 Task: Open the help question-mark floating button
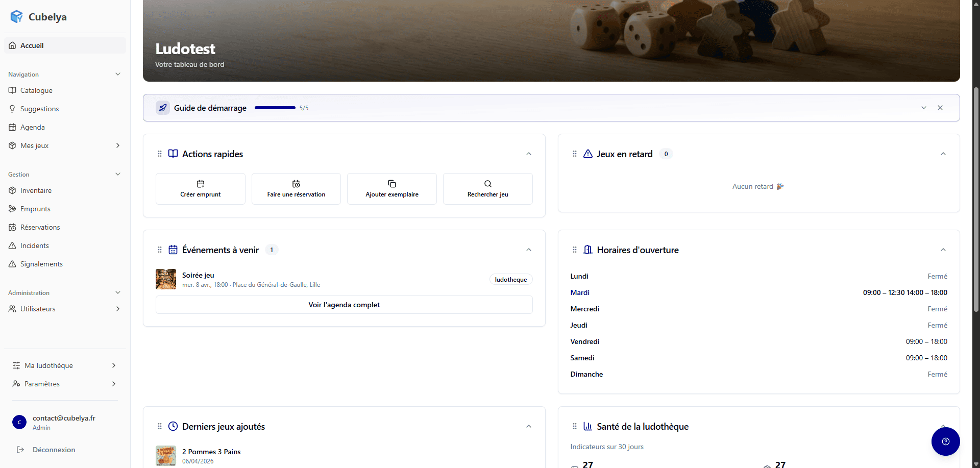coord(946,441)
